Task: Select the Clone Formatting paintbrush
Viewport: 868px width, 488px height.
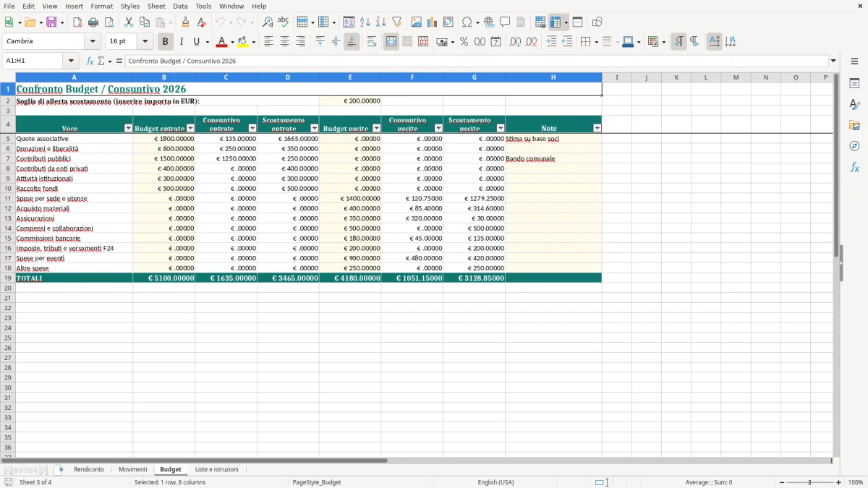Action: click(x=185, y=22)
